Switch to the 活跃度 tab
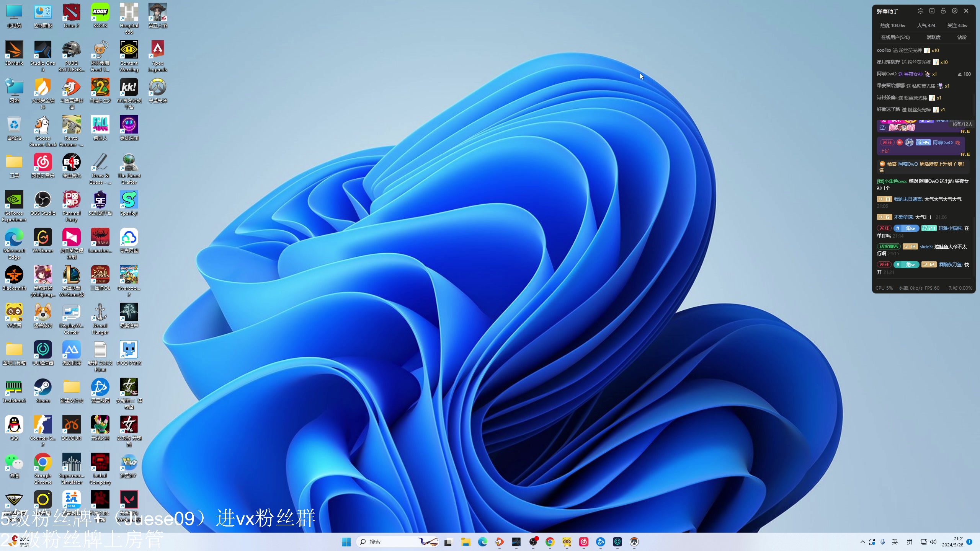 pos(933,37)
